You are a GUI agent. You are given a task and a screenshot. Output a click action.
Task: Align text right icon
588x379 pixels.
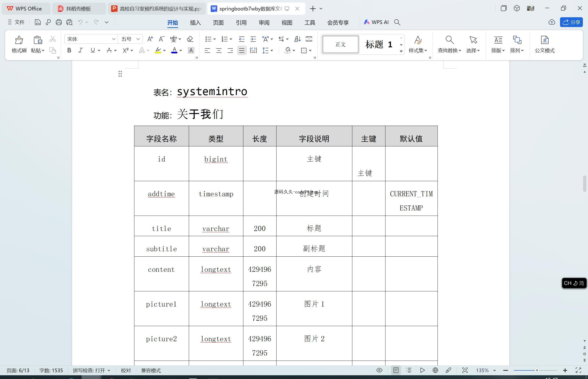(x=230, y=50)
